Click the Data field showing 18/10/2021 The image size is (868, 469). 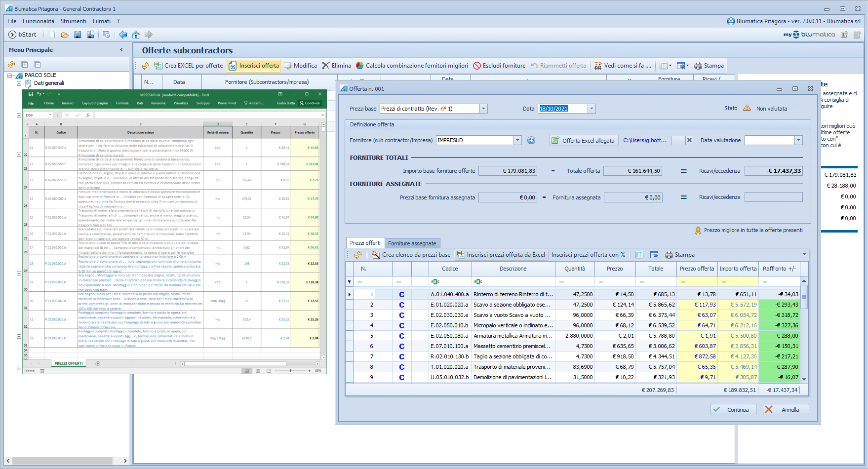(x=562, y=109)
